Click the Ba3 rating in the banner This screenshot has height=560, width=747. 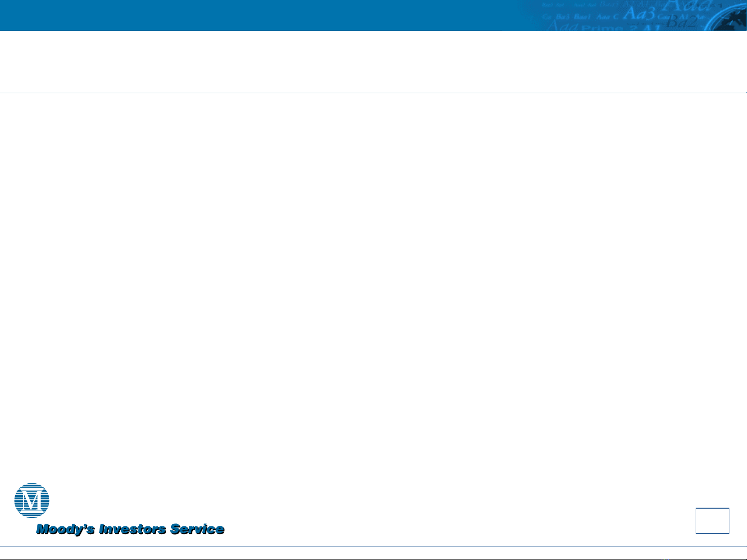[563, 17]
